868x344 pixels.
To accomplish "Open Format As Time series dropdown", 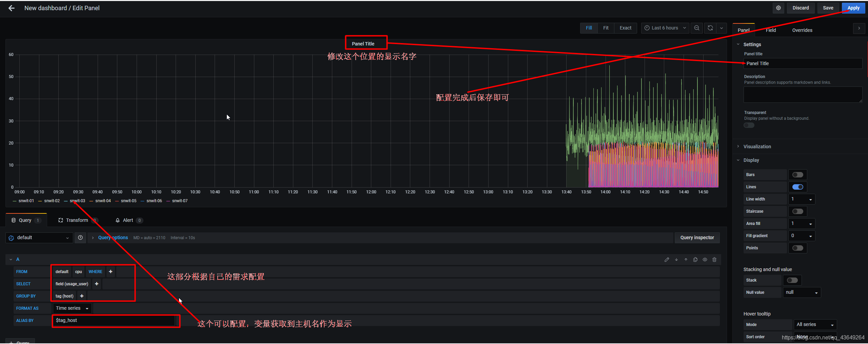I will pyautogui.click(x=72, y=308).
